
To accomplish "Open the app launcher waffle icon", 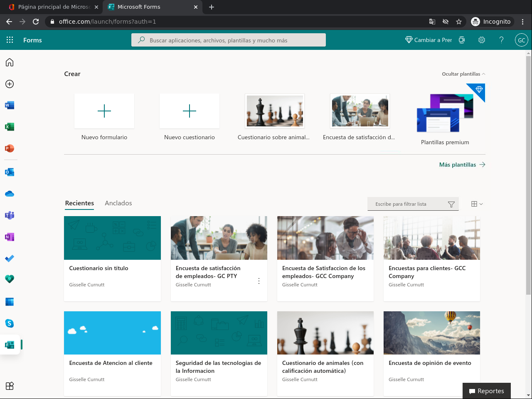I will (x=10, y=40).
